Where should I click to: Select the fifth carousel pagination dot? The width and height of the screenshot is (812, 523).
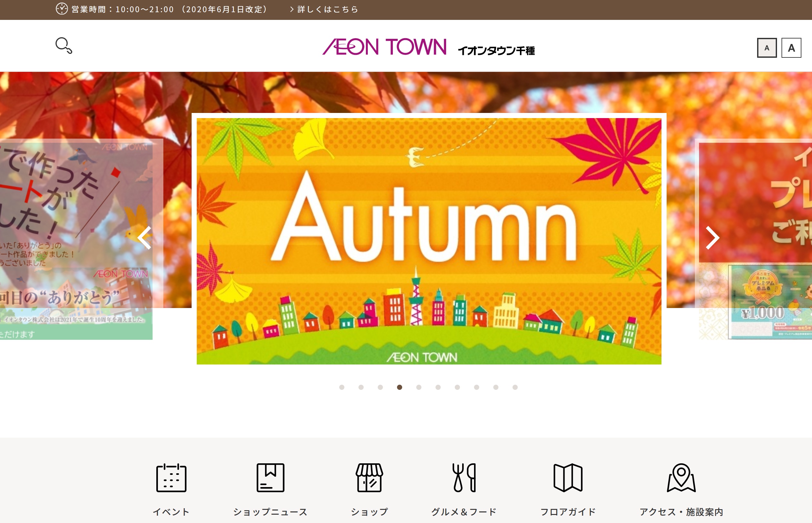click(419, 387)
